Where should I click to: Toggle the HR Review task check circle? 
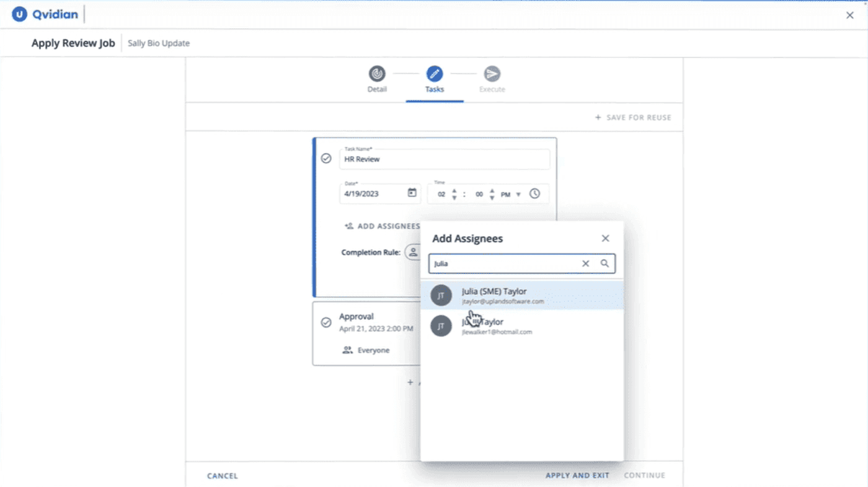coord(326,159)
